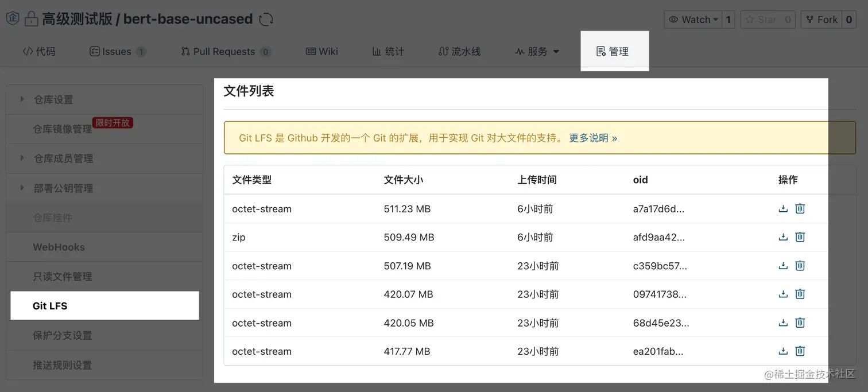
Task: Open the Wiki tab
Action: [x=322, y=52]
